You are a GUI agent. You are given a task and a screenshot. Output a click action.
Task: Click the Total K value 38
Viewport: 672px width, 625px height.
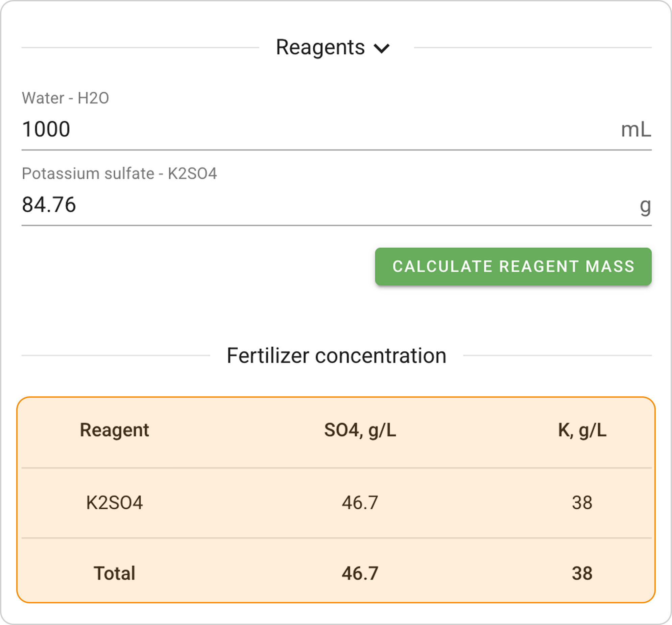pos(582,573)
